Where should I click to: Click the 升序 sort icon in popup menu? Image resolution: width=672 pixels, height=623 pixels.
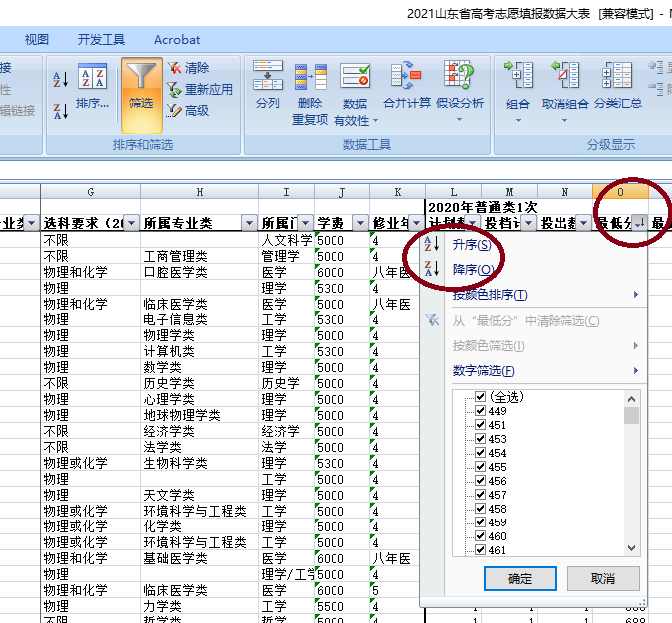[x=432, y=244]
